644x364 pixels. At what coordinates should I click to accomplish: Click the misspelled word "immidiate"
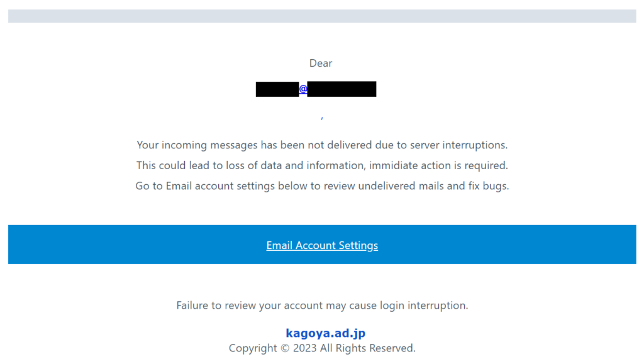point(394,166)
